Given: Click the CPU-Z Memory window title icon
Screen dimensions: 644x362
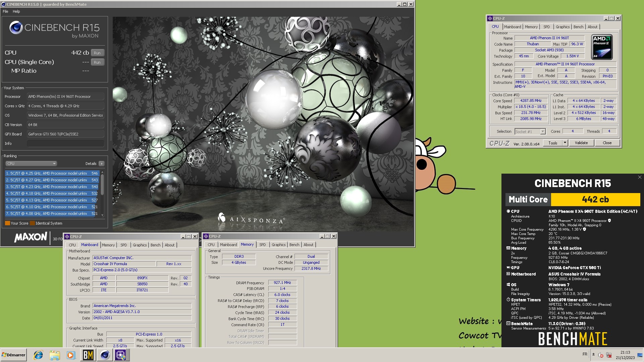Looking at the screenshot, I should pos(206,236).
